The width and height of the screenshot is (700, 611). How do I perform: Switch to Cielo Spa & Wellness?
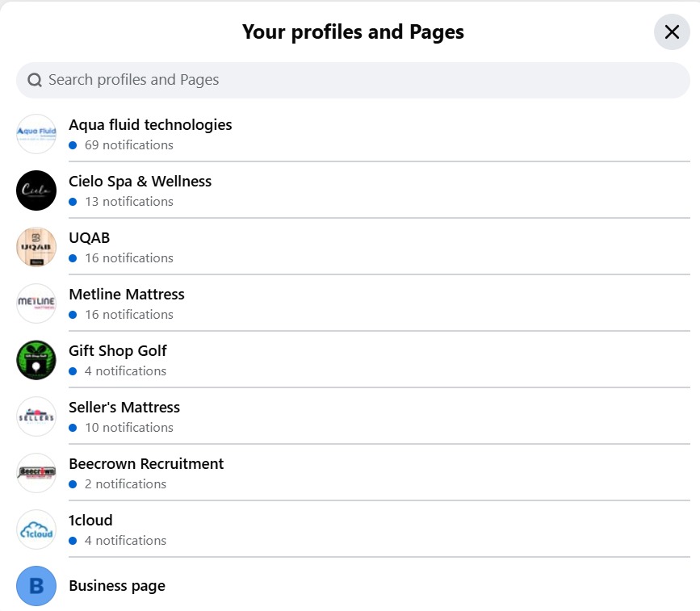click(x=140, y=182)
